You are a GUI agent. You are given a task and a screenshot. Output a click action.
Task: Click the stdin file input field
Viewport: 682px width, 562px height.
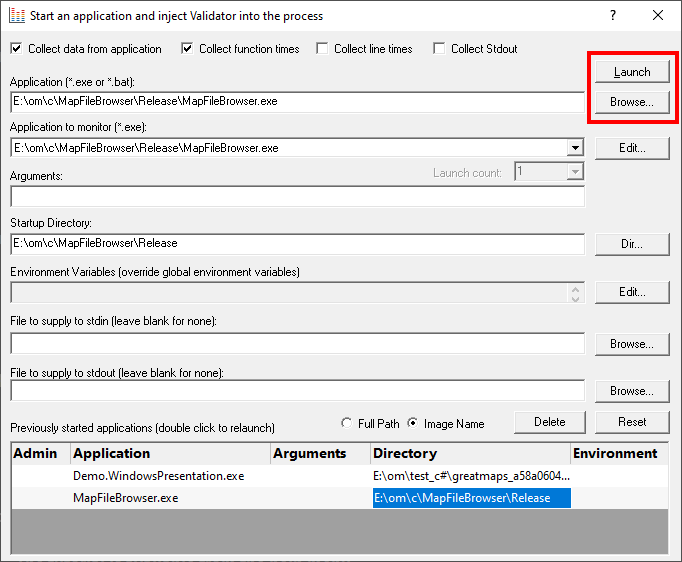pyautogui.click(x=298, y=344)
